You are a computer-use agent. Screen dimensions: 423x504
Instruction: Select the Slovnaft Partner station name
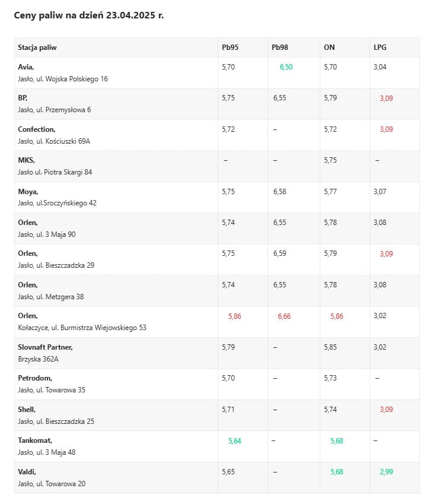[x=46, y=347]
